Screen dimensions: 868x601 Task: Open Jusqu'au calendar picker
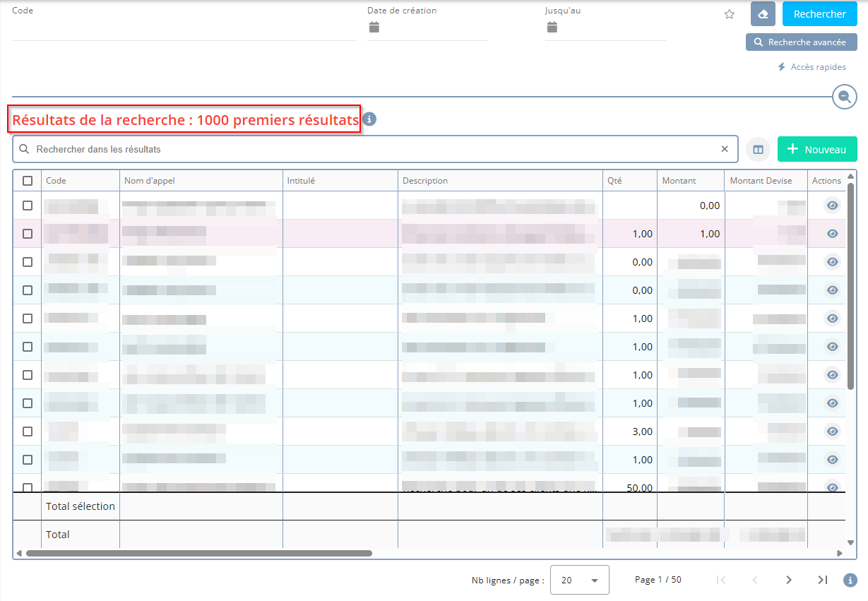(552, 28)
